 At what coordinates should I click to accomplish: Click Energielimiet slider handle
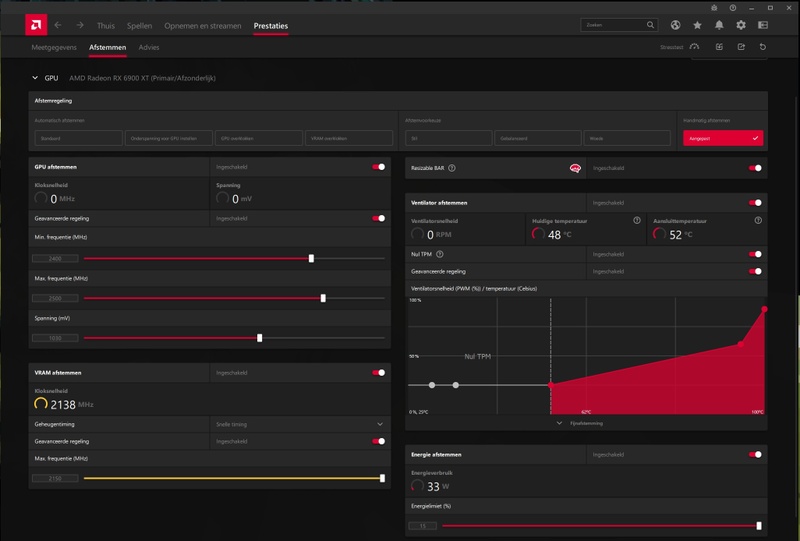(759, 526)
